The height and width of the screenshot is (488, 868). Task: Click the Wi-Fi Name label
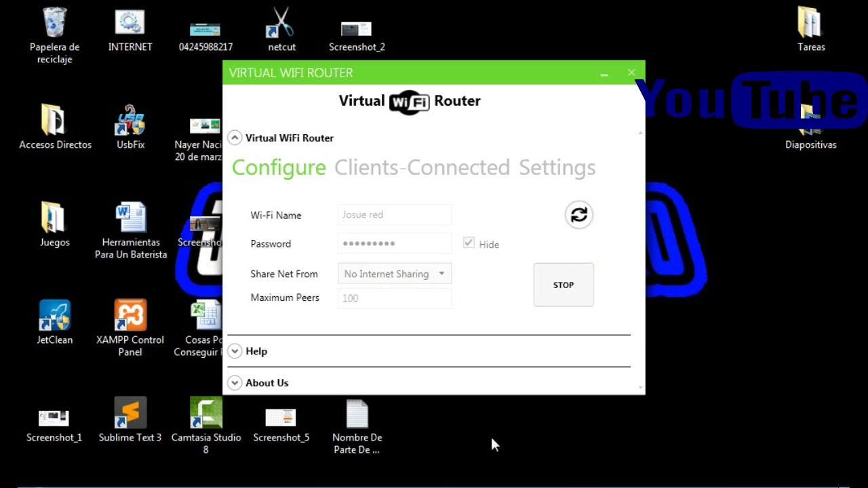(276, 215)
